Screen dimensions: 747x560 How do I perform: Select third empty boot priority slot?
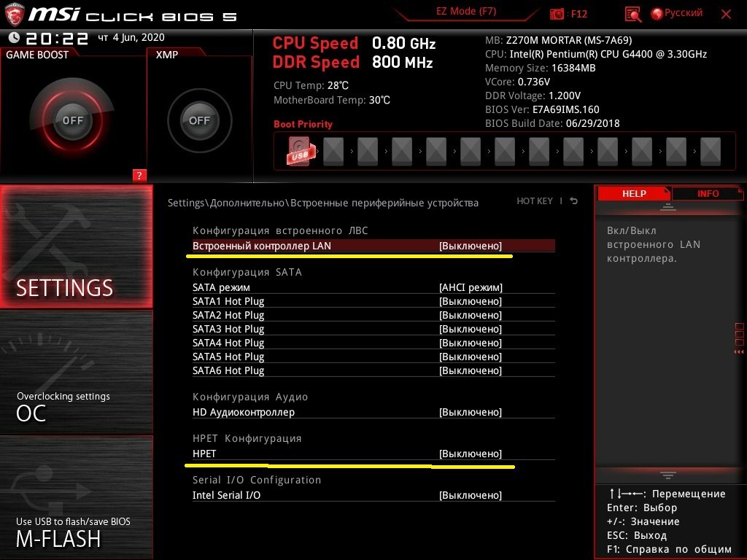coord(402,152)
